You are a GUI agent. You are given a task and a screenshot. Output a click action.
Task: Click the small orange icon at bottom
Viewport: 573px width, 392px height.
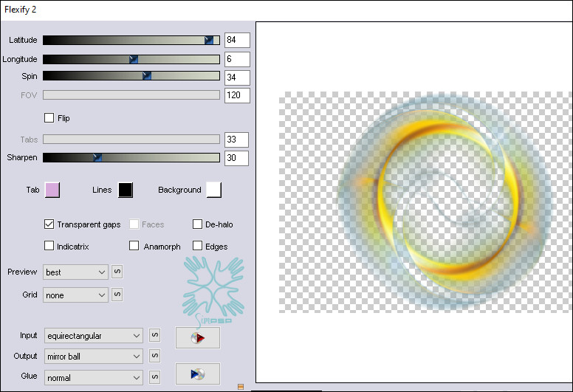240,386
